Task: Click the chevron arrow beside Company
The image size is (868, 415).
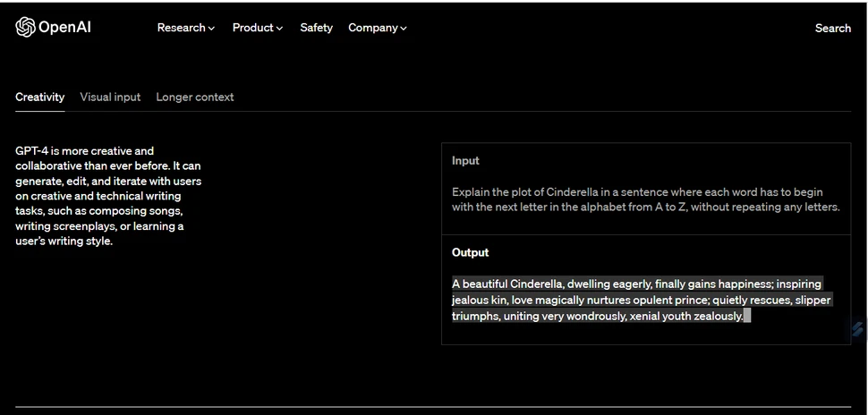Action: (x=404, y=29)
